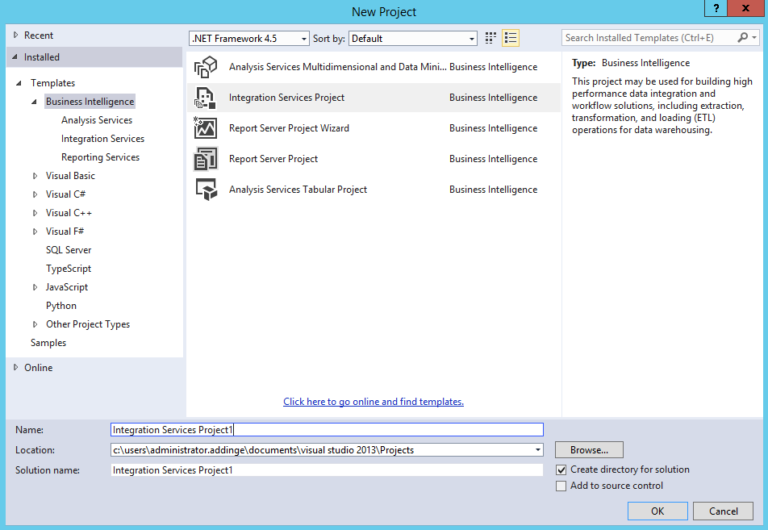Click the Solution name input field
This screenshot has height=530, width=768.
pos(327,470)
